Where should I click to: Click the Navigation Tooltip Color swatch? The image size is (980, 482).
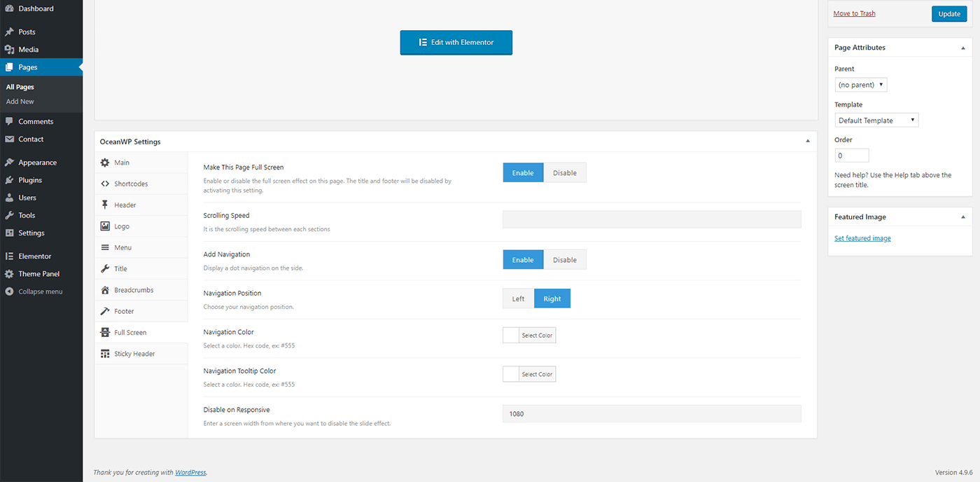point(511,374)
